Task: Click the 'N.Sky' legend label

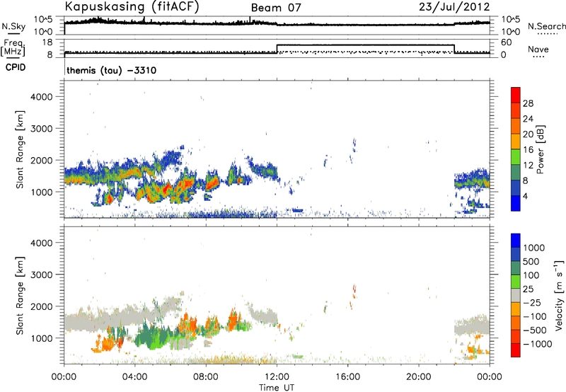Action: [13, 26]
